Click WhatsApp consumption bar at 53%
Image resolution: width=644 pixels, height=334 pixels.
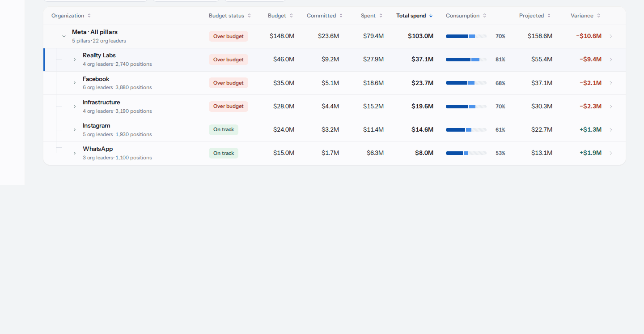coord(466,153)
